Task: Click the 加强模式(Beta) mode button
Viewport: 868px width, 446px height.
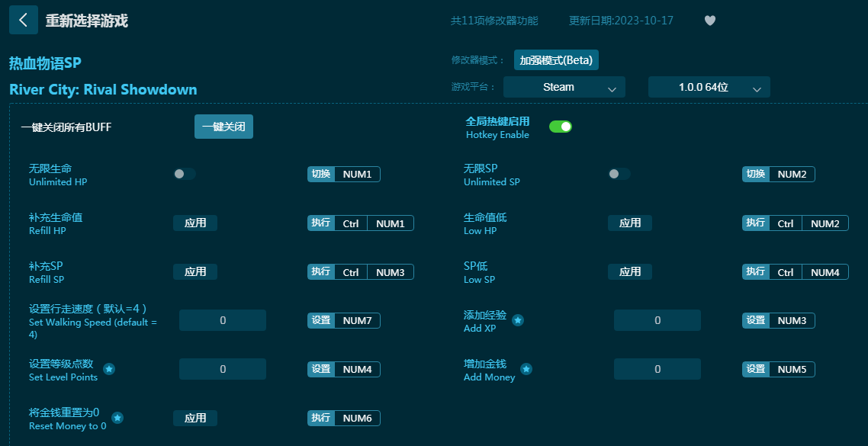Action: click(x=556, y=60)
